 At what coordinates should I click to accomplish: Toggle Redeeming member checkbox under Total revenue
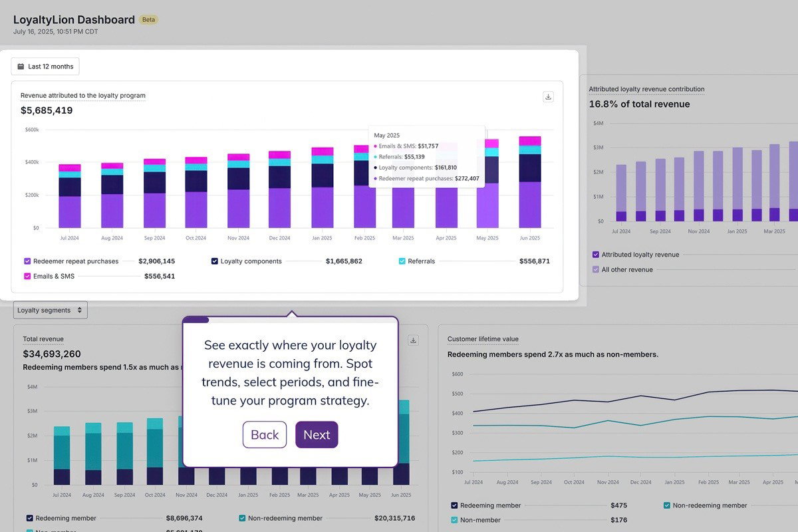(x=30, y=518)
